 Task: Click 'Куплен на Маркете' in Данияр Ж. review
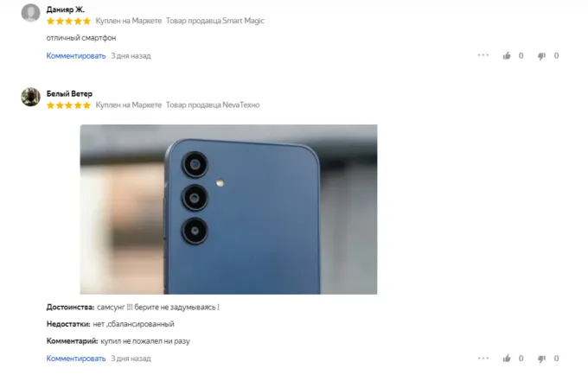[128, 21]
